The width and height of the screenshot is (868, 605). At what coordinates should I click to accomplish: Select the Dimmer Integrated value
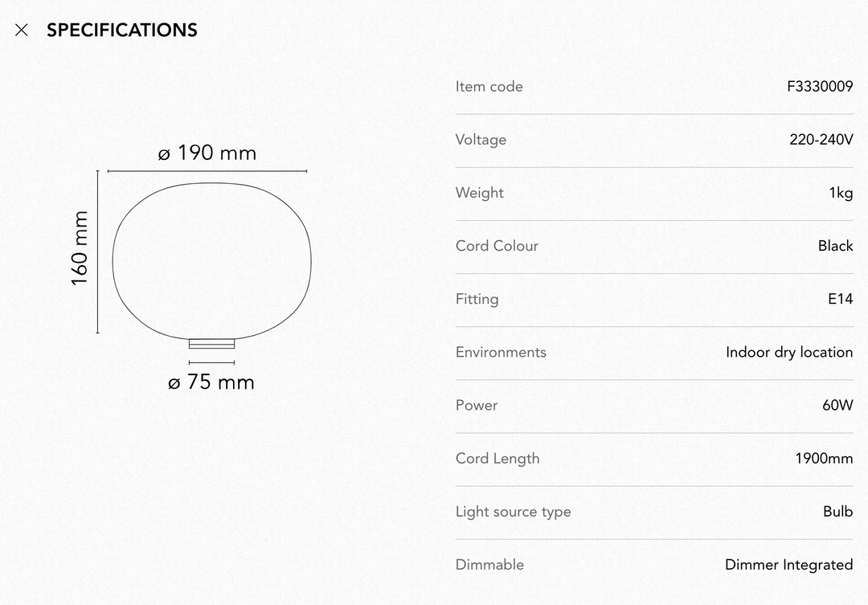click(789, 565)
